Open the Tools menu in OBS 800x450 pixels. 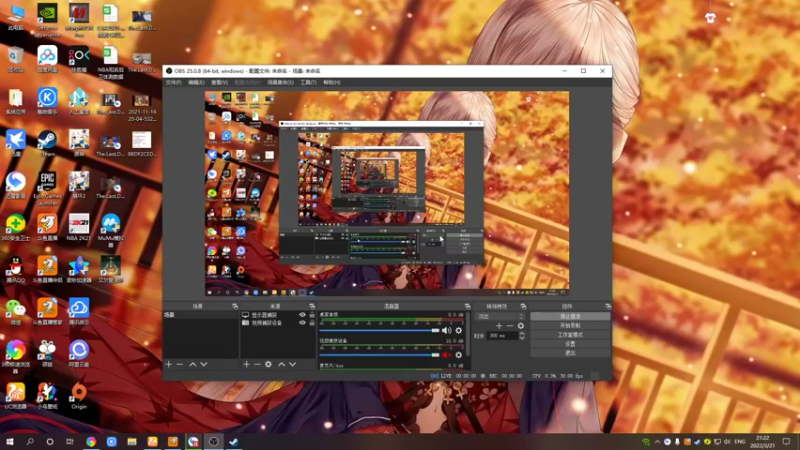(x=308, y=82)
